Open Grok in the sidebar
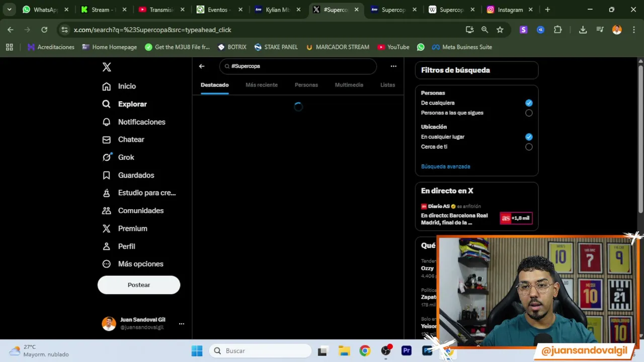This screenshot has width=644, height=362. click(x=118, y=157)
